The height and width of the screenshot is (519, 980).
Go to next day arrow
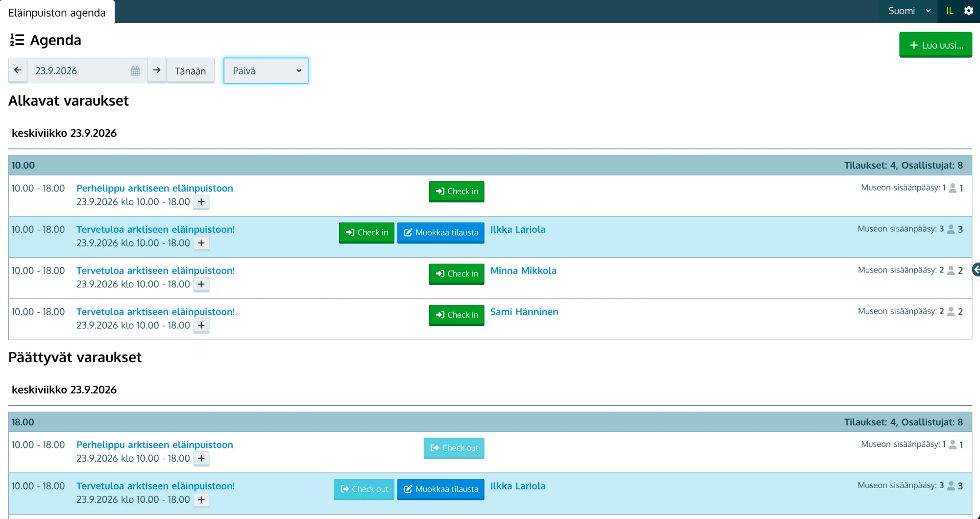click(x=157, y=71)
